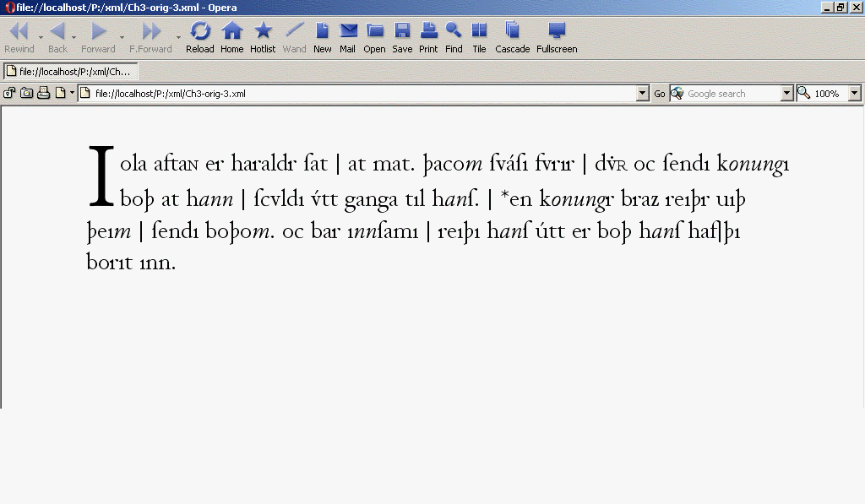Expand the address field history dropdown
This screenshot has width=865, height=504.
(643, 94)
